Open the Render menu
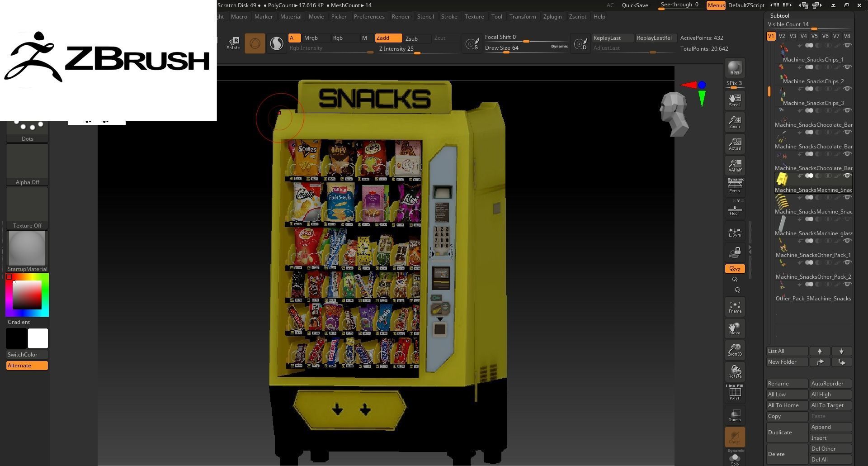868x466 pixels. pos(401,17)
